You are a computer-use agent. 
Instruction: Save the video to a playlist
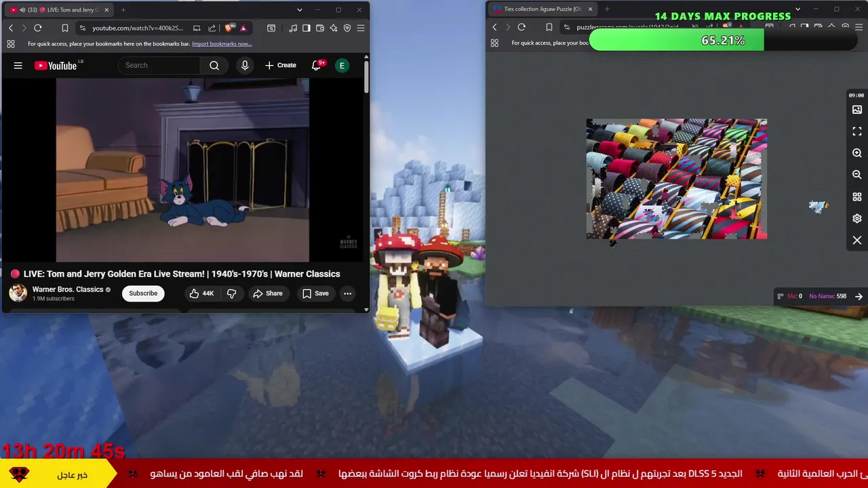tap(315, 293)
